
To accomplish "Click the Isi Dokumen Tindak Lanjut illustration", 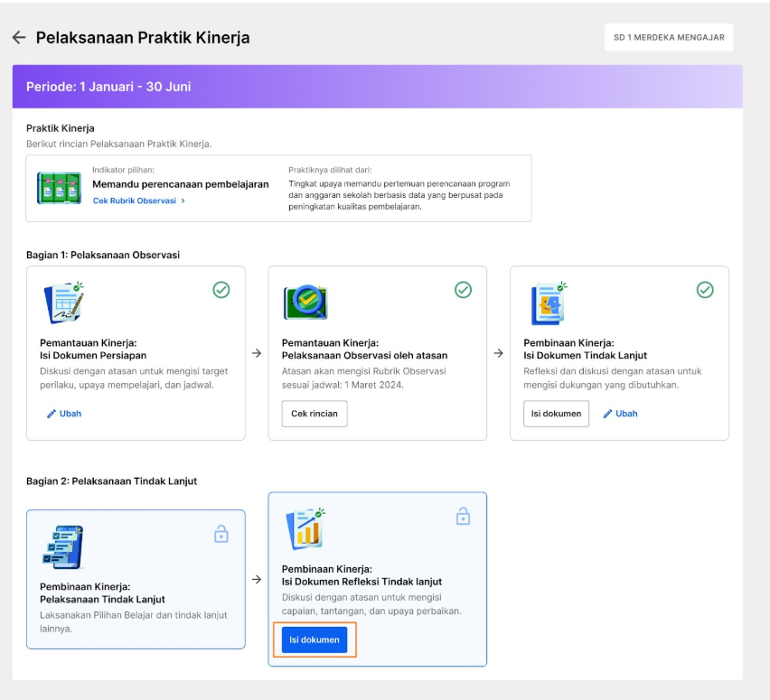I will pos(549,303).
